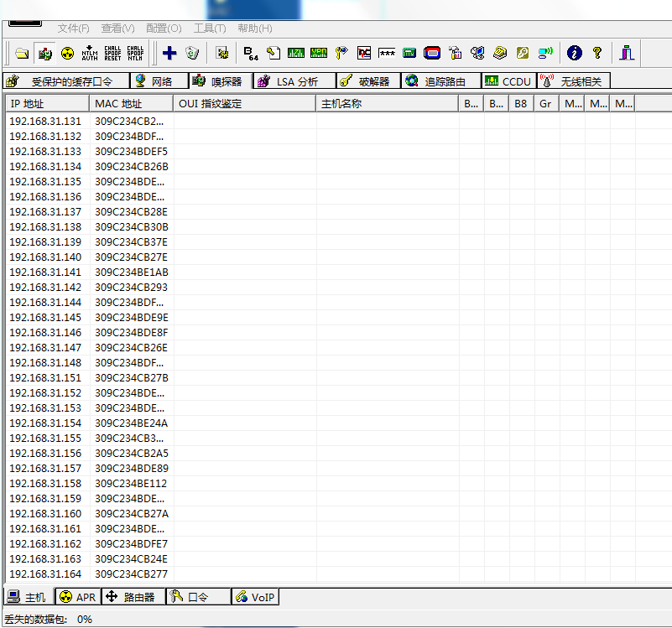The height and width of the screenshot is (628, 672).
Task: Open the configuration gear icon
Action: [x=222, y=53]
